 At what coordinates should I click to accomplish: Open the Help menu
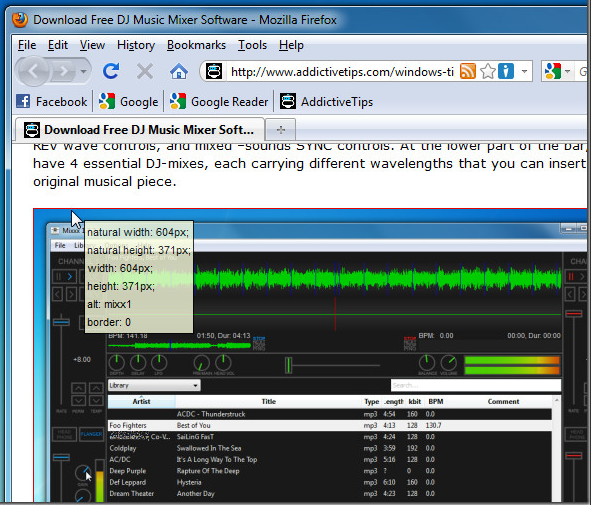coord(291,45)
